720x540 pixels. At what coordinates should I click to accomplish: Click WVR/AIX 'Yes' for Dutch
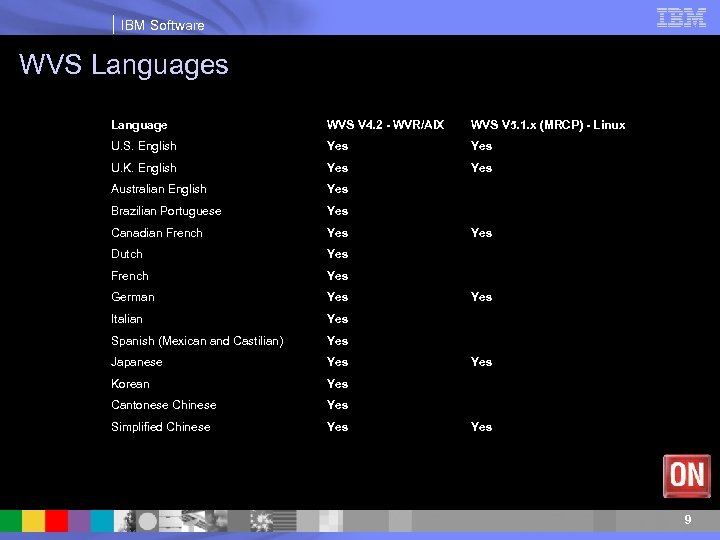[338, 254]
